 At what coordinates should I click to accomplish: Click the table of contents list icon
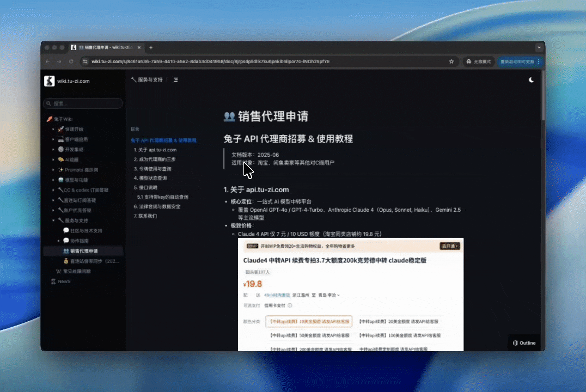[175, 80]
